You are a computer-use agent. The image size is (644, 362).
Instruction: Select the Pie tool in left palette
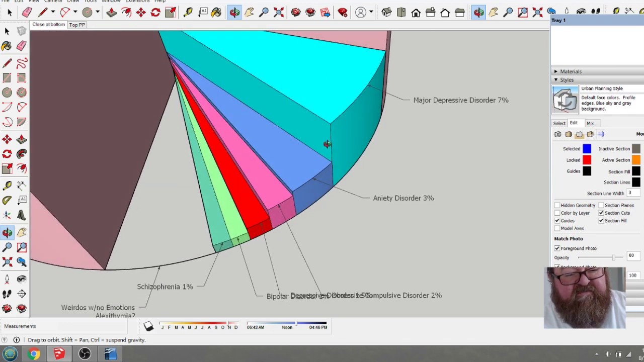click(x=21, y=122)
